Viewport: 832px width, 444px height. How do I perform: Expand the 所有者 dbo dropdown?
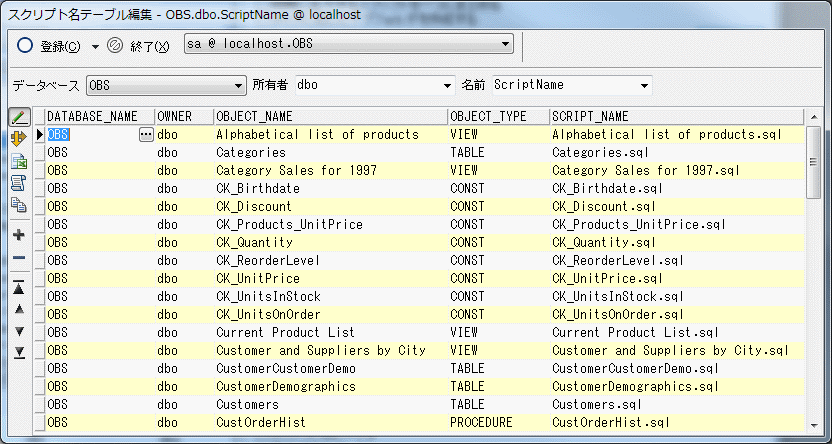click(x=446, y=85)
